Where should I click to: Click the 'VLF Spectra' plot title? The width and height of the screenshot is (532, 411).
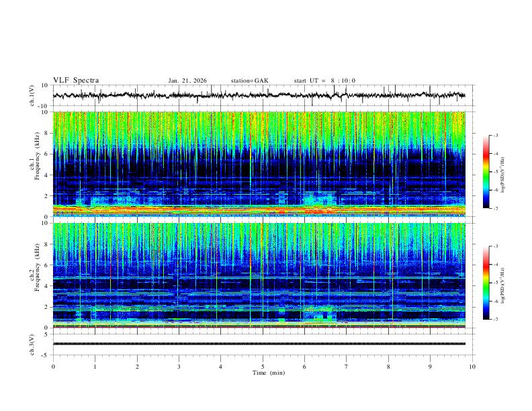pyautogui.click(x=76, y=81)
